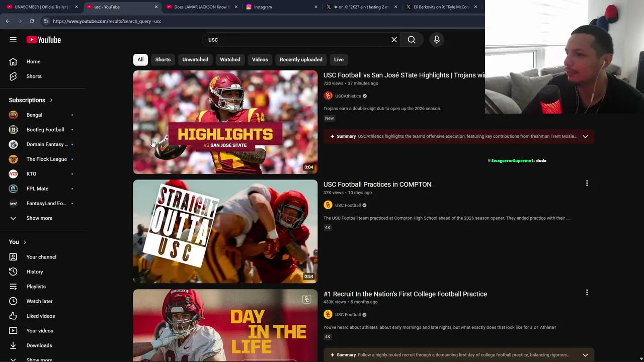Play the Straight Outta USC thumbnail
Image resolution: width=644 pixels, height=362 pixels.
coord(225,232)
